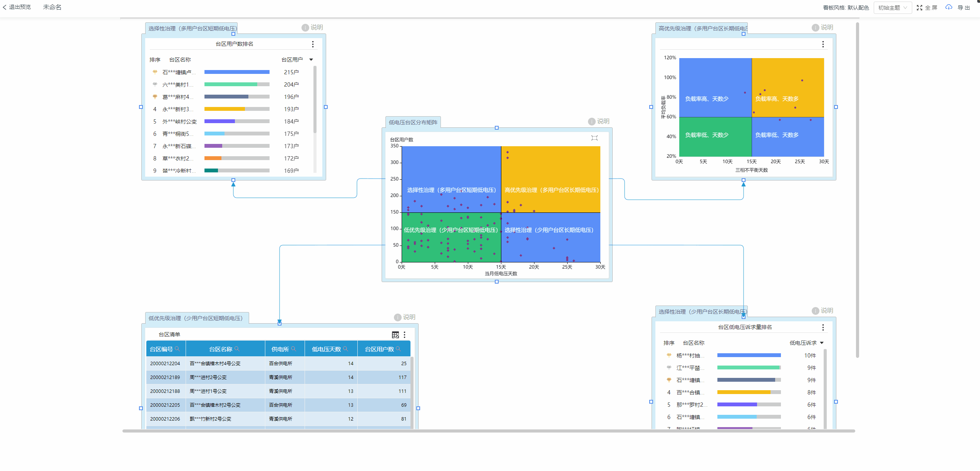Open three-dot menu of 台区用户数排名 chart
Viewport: 980px width, 471px height.
coord(313,44)
